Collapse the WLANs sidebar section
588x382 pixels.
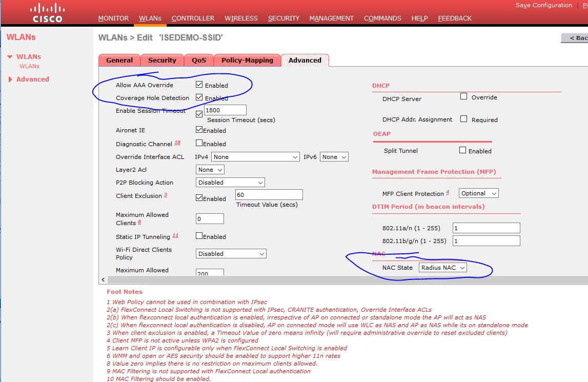point(10,57)
